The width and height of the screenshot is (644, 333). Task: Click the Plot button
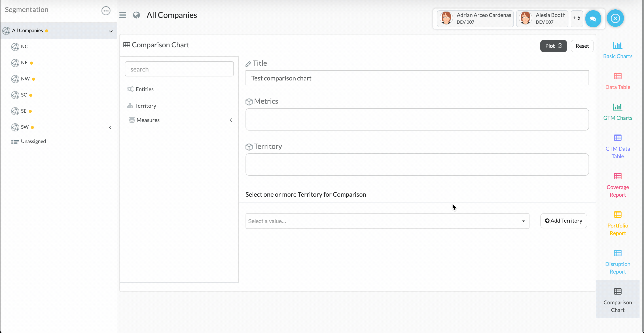pos(553,46)
